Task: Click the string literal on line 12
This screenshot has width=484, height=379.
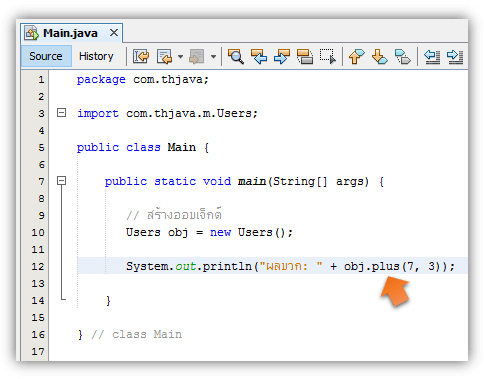Action: (x=291, y=266)
